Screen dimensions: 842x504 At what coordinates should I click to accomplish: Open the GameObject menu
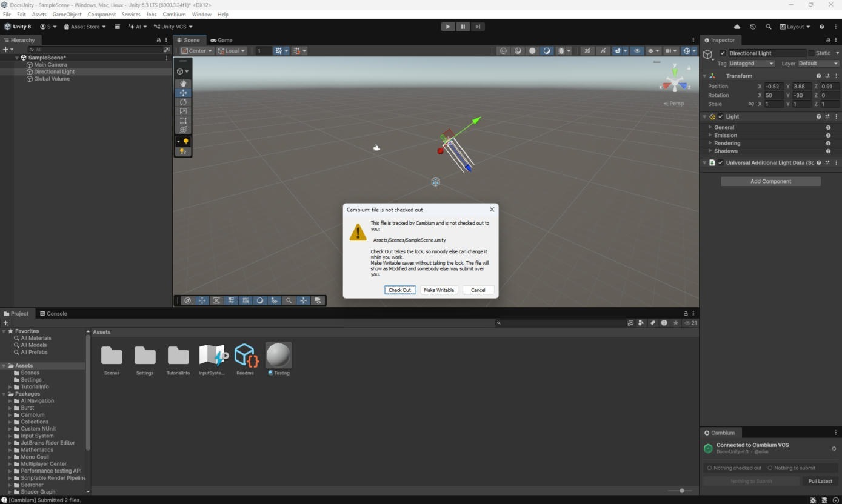[67, 14]
